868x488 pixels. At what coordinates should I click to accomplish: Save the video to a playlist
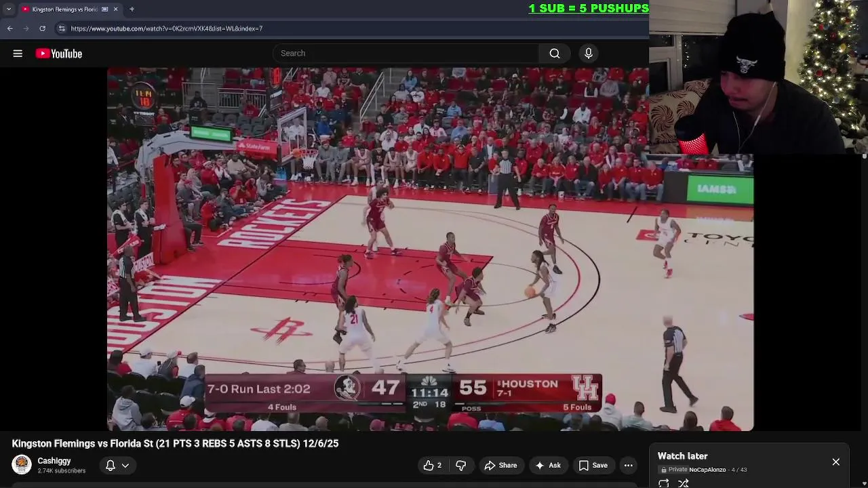(593, 466)
